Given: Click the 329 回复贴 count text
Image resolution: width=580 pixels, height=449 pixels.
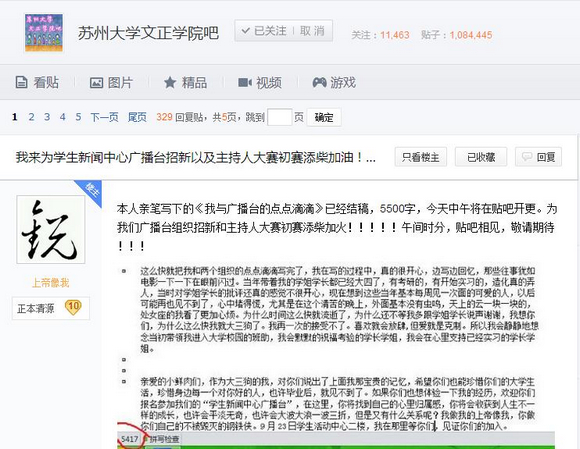Looking at the screenshot, I should (x=179, y=117).
